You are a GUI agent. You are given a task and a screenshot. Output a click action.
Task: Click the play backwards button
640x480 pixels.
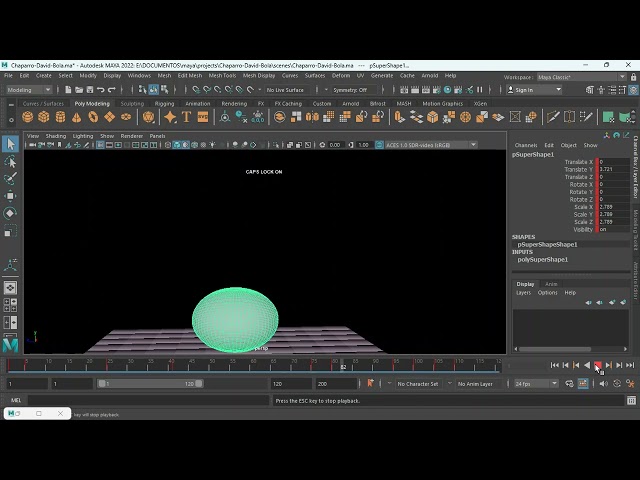[587, 365]
